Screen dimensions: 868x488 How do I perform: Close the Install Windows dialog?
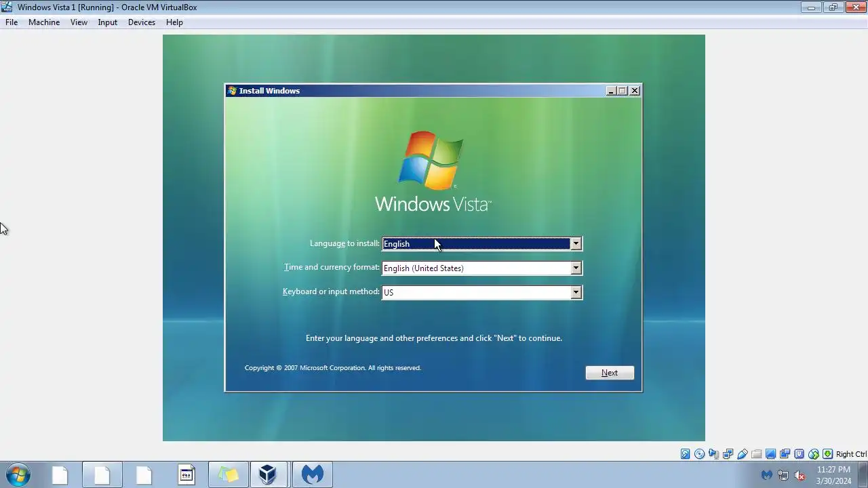pyautogui.click(x=635, y=91)
